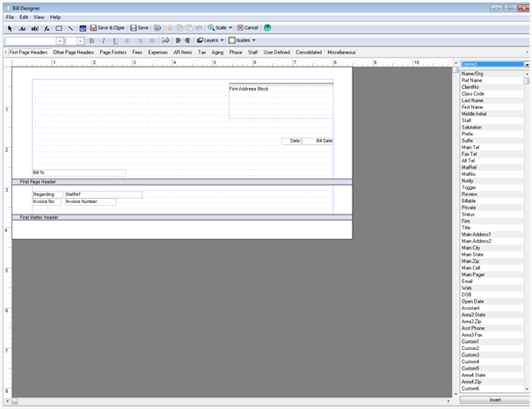
Task: Select Main City in the field list
Action: click(x=492, y=248)
